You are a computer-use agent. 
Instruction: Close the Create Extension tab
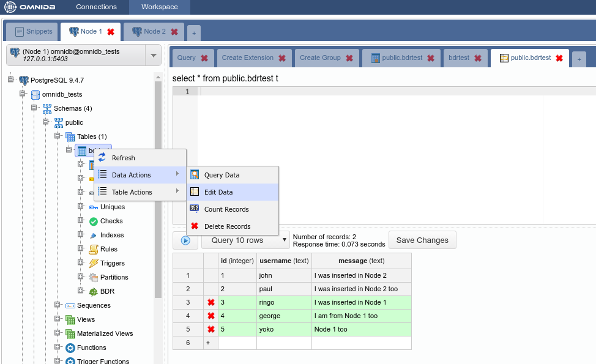coord(282,58)
